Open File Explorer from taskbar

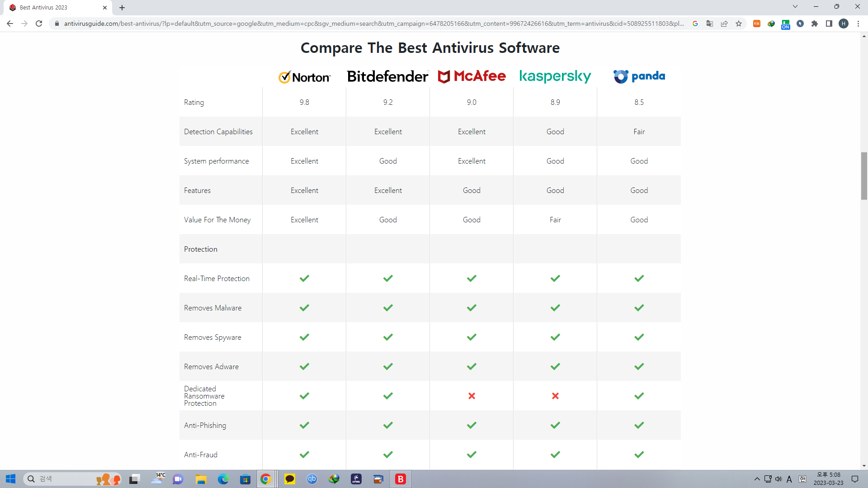(201, 479)
